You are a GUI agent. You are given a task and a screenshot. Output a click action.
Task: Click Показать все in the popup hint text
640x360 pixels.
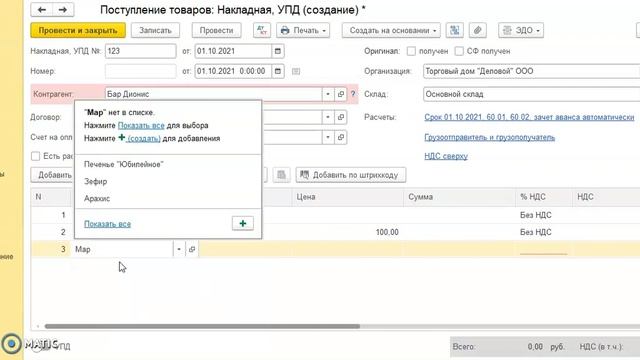141,125
